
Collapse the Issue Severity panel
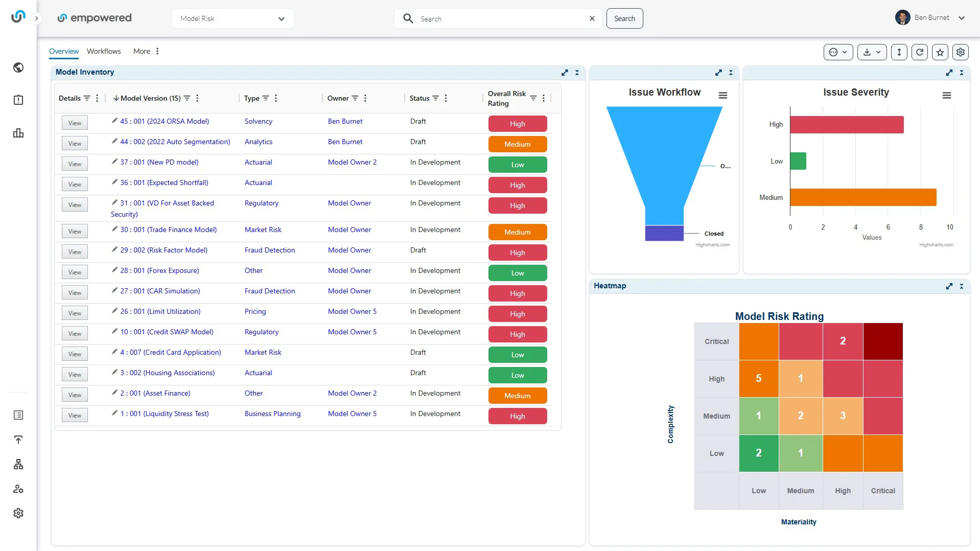click(962, 73)
